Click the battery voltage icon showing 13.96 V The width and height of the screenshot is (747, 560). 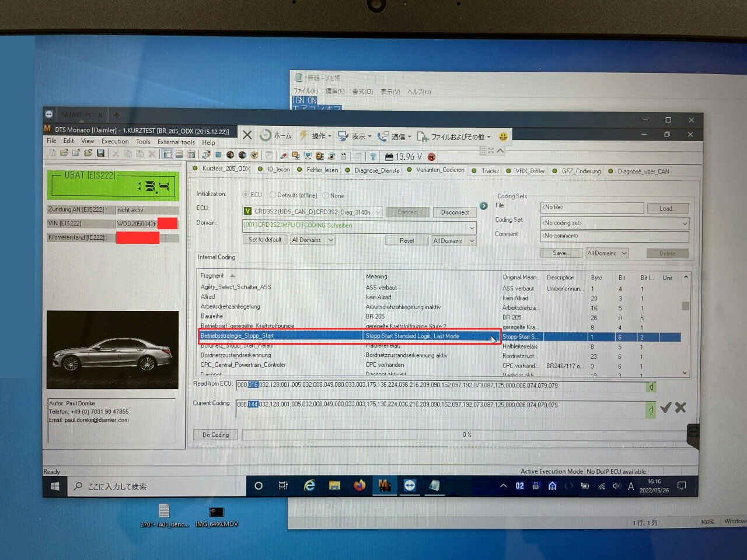click(389, 156)
